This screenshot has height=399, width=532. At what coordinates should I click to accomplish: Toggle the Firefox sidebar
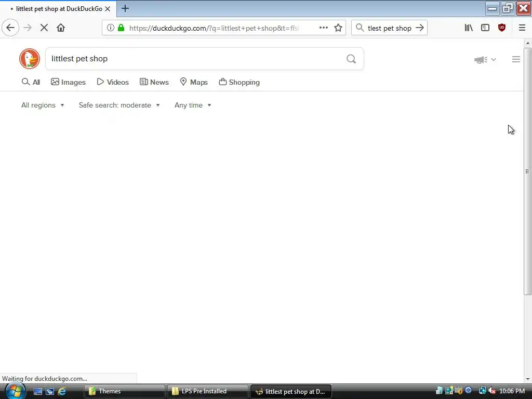(485, 28)
